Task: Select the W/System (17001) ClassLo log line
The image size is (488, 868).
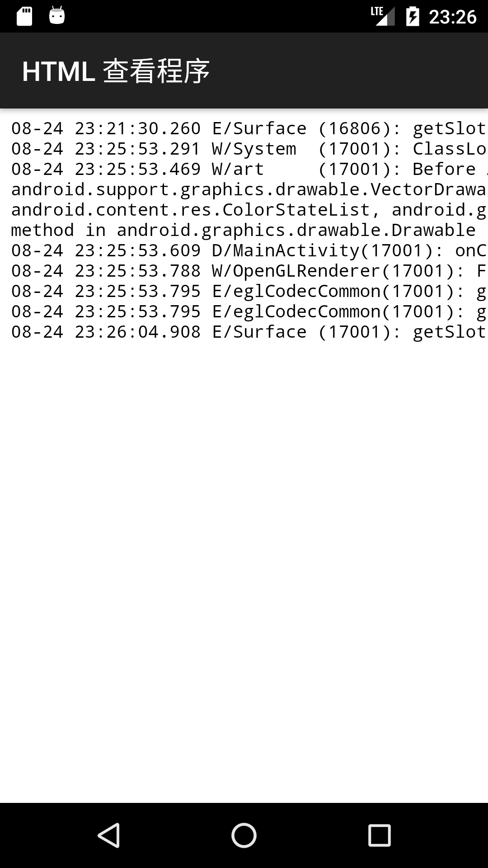Action: click(249, 149)
